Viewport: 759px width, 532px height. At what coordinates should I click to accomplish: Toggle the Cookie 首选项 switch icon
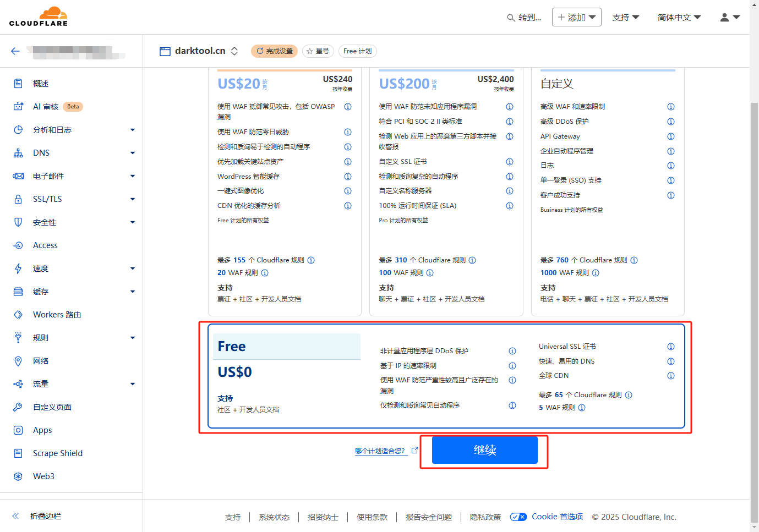(x=518, y=517)
